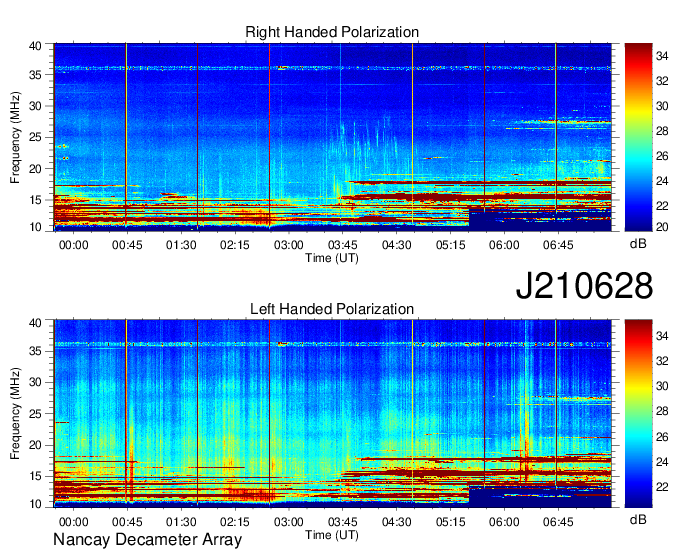Screen dimensions: 680x552
Task: Click dB label under Left Handed colorbar
Action: point(638,519)
